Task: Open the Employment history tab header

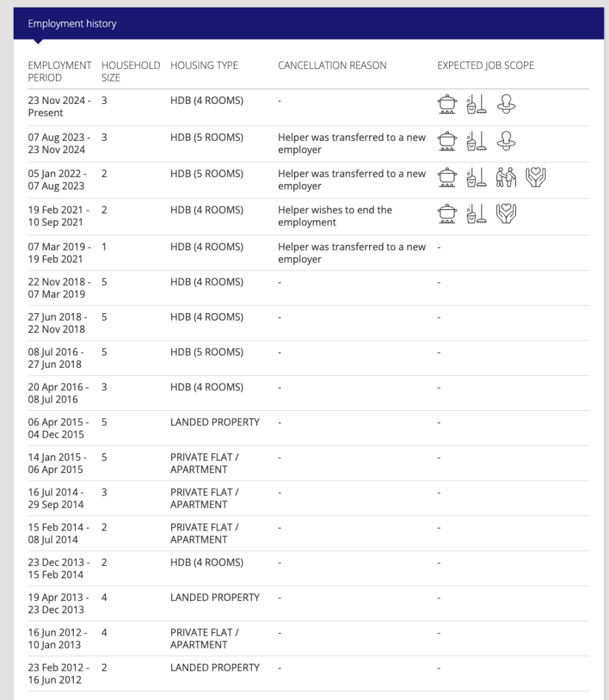Action: (72, 24)
